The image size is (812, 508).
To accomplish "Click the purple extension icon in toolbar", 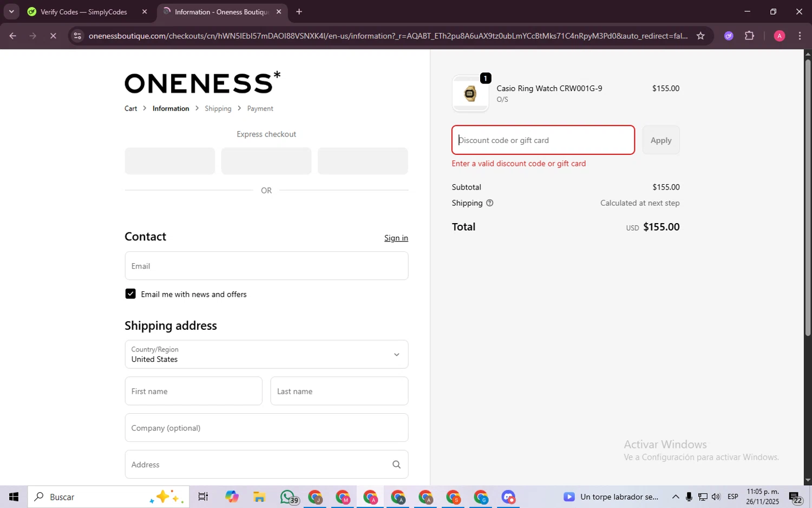I will coord(729,36).
